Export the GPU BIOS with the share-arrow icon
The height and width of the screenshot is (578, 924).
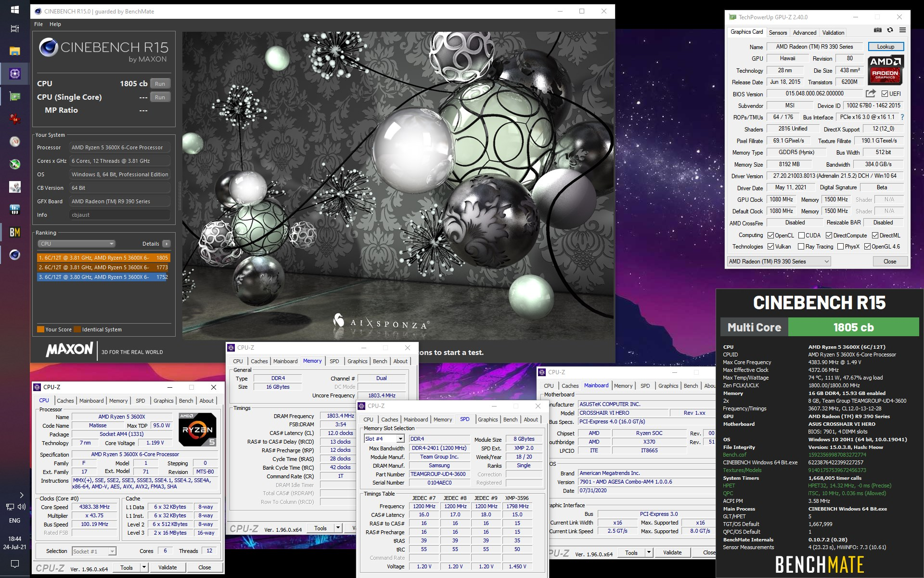pyautogui.click(x=871, y=93)
